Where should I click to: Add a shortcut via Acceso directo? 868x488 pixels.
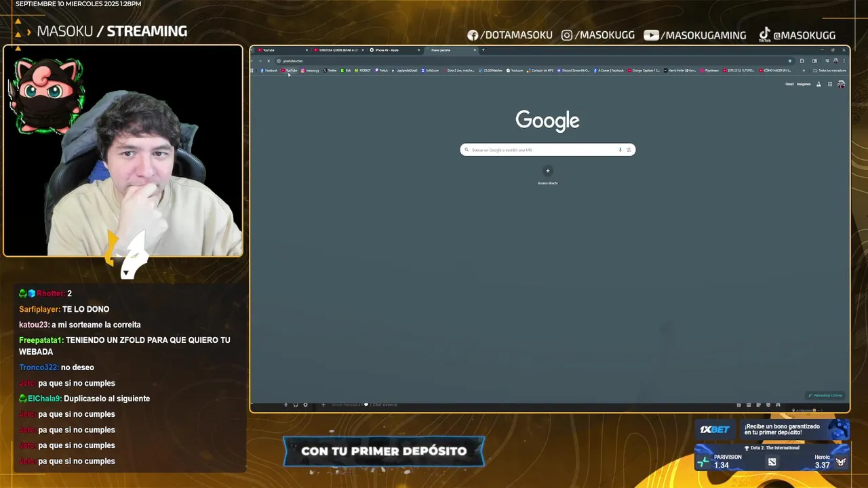coord(548,174)
